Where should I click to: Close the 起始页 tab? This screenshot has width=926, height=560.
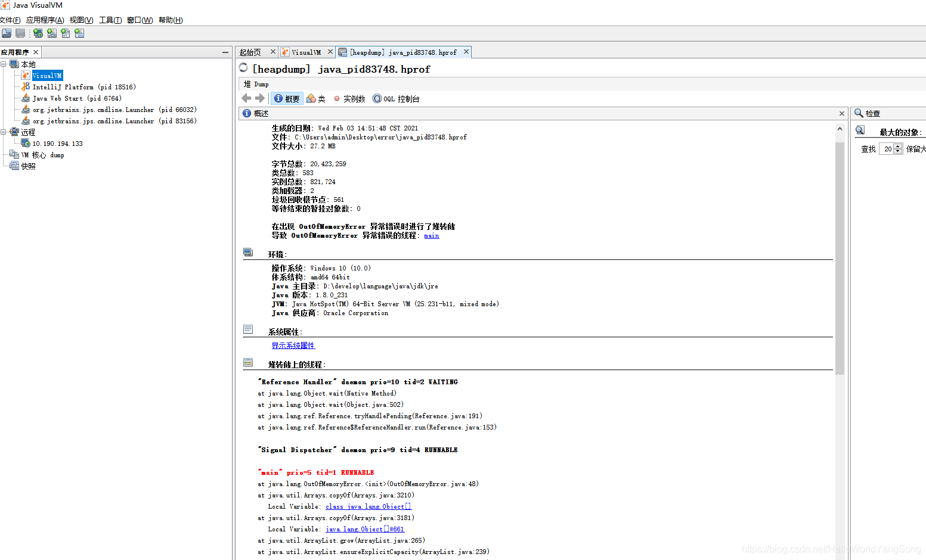(272, 52)
